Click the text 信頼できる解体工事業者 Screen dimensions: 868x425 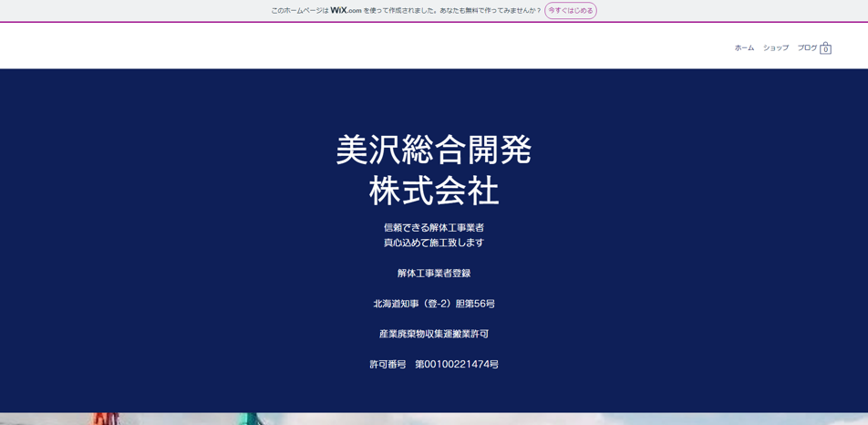(x=434, y=228)
